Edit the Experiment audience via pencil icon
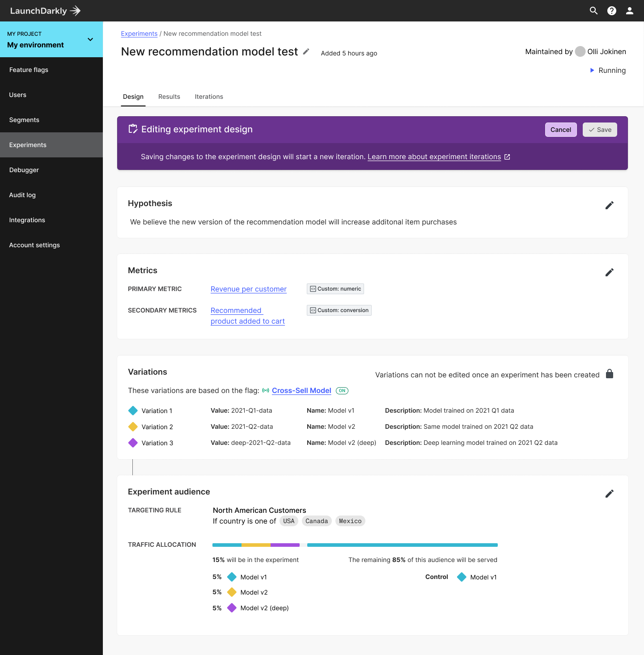Image resolution: width=644 pixels, height=655 pixels. [x=609, y=493]
